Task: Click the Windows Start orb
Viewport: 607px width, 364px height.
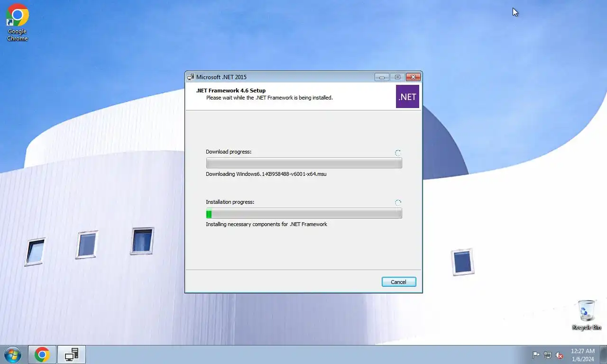Action: point(12,355)
